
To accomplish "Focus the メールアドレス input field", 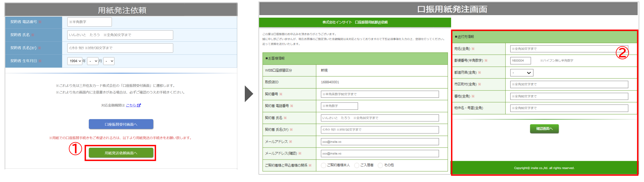I will 379,142.
